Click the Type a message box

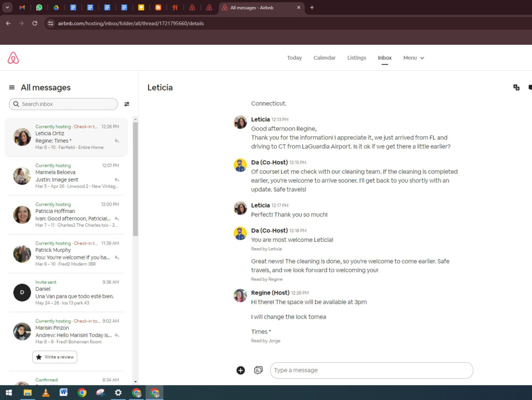pos(371,370)
